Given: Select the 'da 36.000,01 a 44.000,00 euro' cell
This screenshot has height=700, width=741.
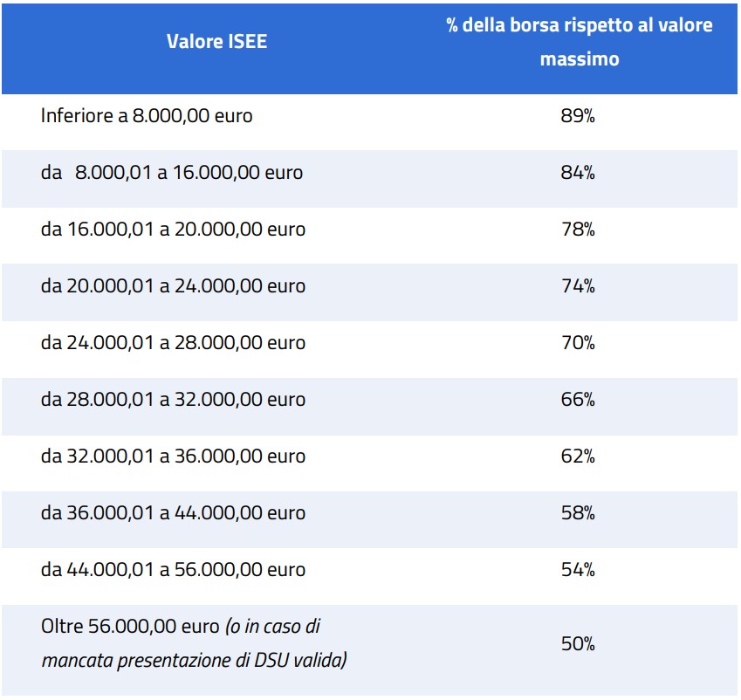Looking at the screenshot, I should (173, 513).
